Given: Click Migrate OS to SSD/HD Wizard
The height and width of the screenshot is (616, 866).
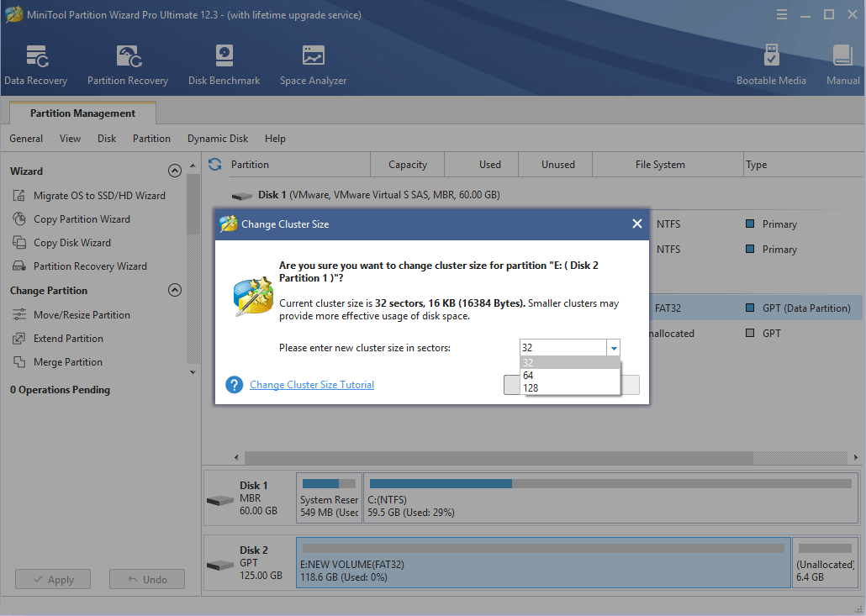Looking at the screenshot, I should coord(99,196).
